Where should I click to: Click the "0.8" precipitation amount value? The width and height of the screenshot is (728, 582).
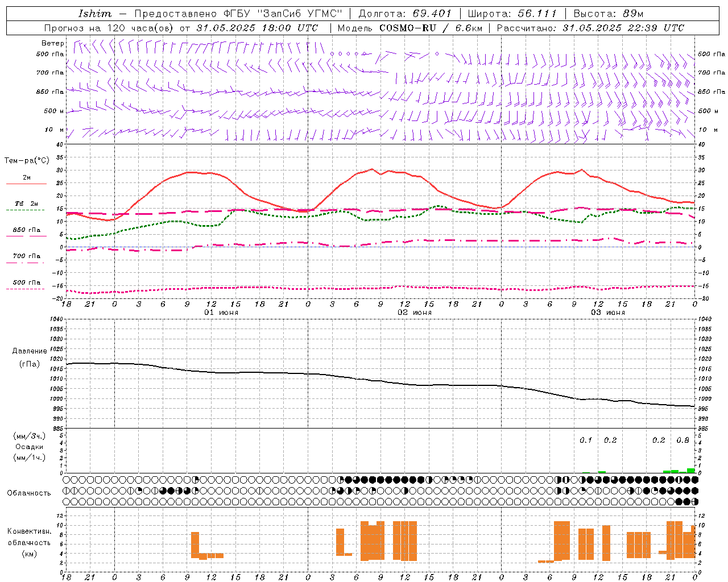[x=683, y=440]
